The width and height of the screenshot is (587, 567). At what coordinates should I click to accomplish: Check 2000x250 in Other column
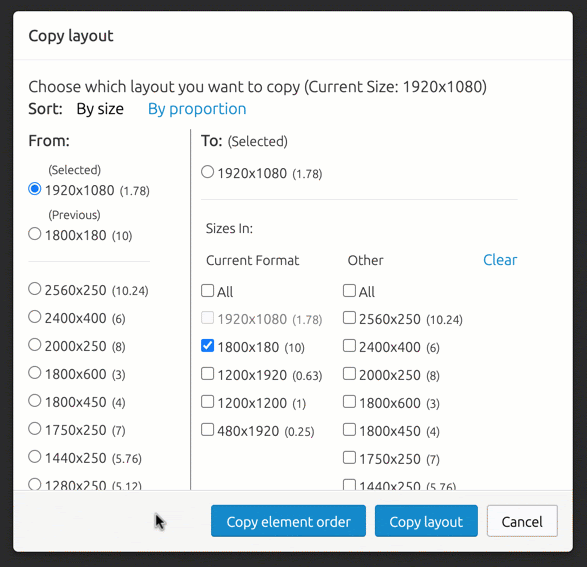pos(349,374)
